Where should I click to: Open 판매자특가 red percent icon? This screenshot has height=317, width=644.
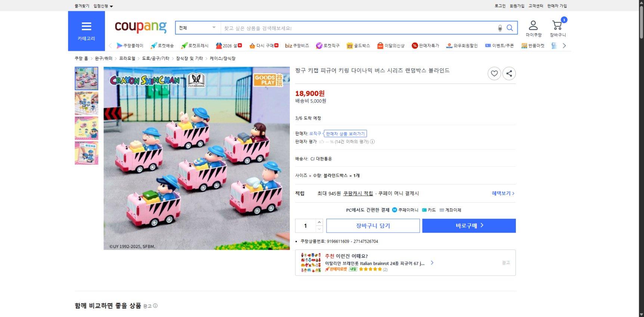point(414,45)
